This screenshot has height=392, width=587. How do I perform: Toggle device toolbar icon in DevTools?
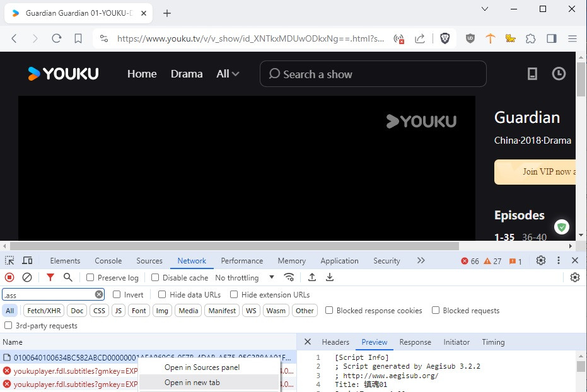(x=27, y=260)
